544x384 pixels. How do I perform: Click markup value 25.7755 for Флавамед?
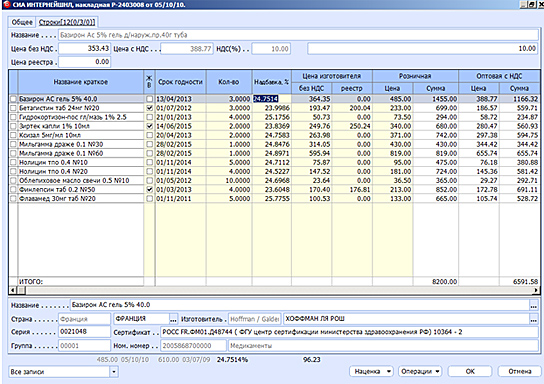271,198
